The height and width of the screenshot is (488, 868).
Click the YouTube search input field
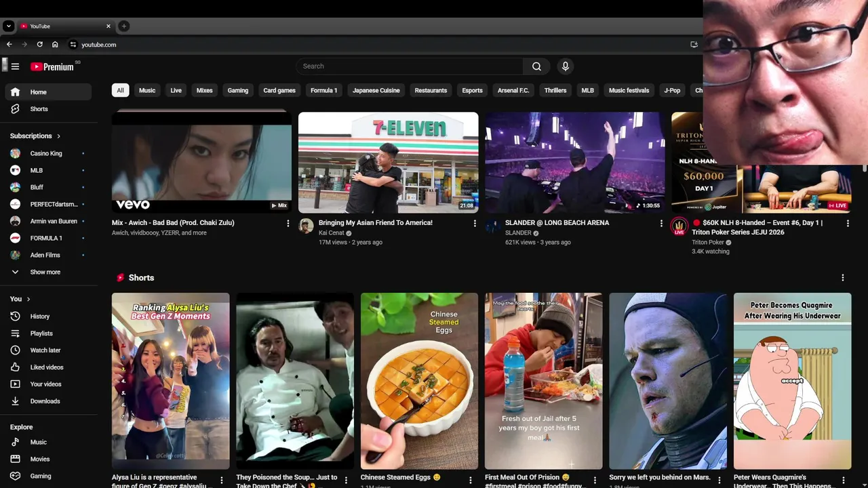tap(409, 66)
